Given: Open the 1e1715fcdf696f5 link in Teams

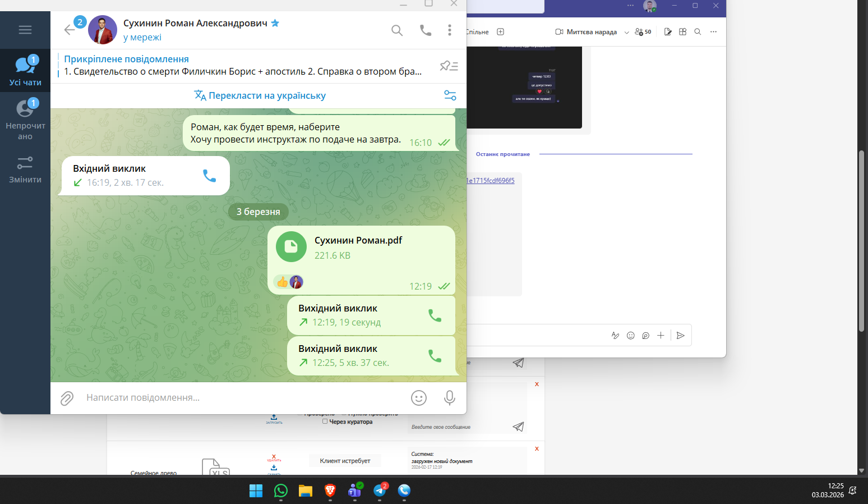Looking at the screenshot, I should 491,181.
